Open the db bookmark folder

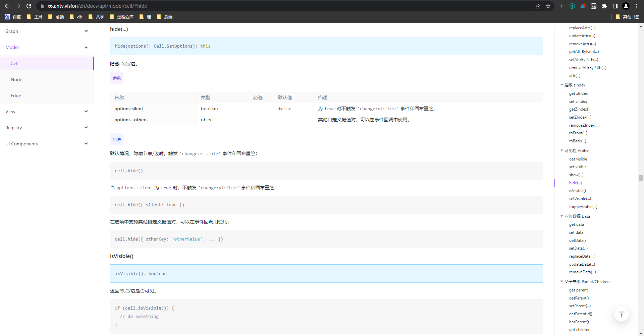coord(76,17)
